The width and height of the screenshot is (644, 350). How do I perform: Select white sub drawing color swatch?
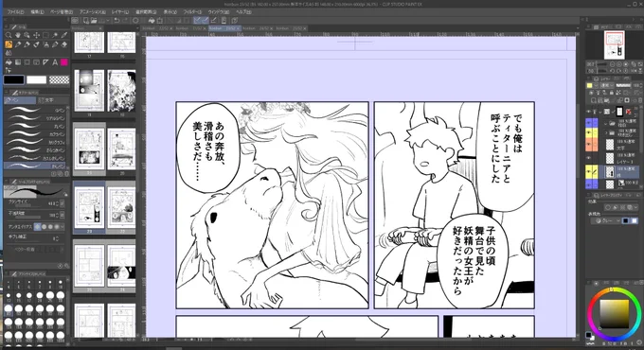click(x=37, y=79)
